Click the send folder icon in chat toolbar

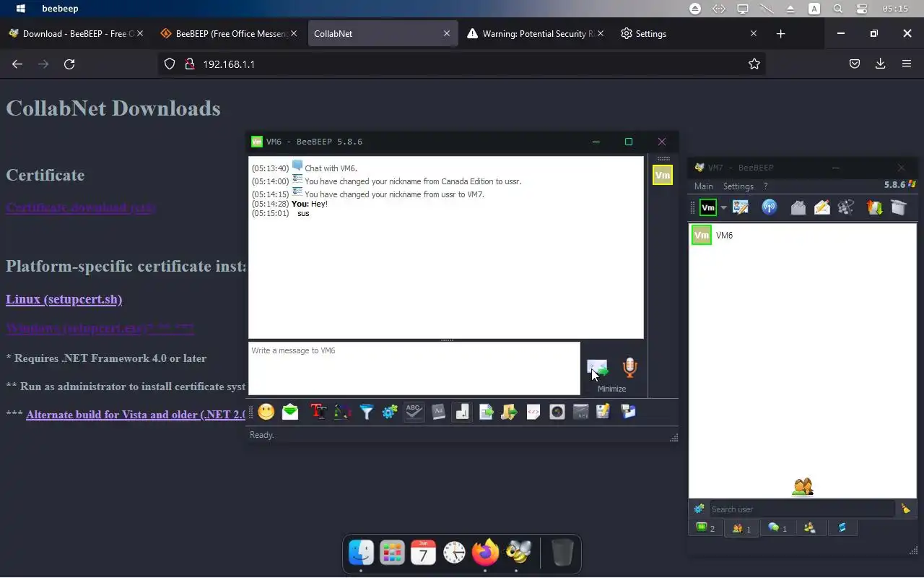pos(509,412)
